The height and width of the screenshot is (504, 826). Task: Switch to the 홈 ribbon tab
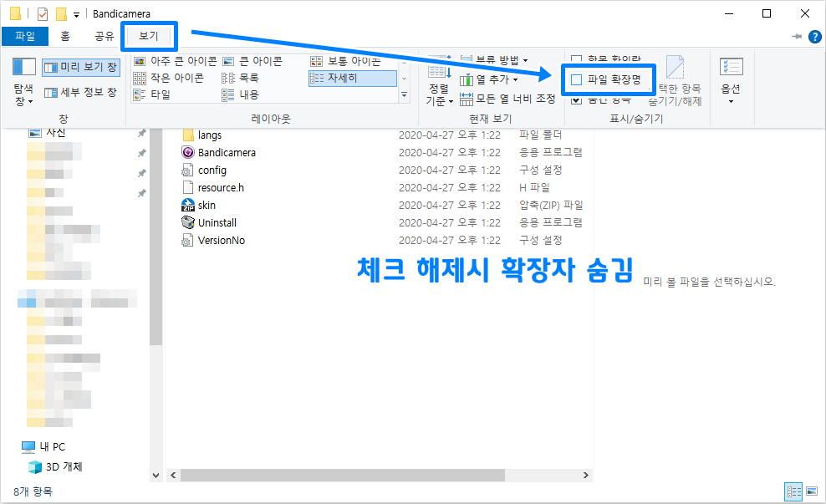[64, 36]
